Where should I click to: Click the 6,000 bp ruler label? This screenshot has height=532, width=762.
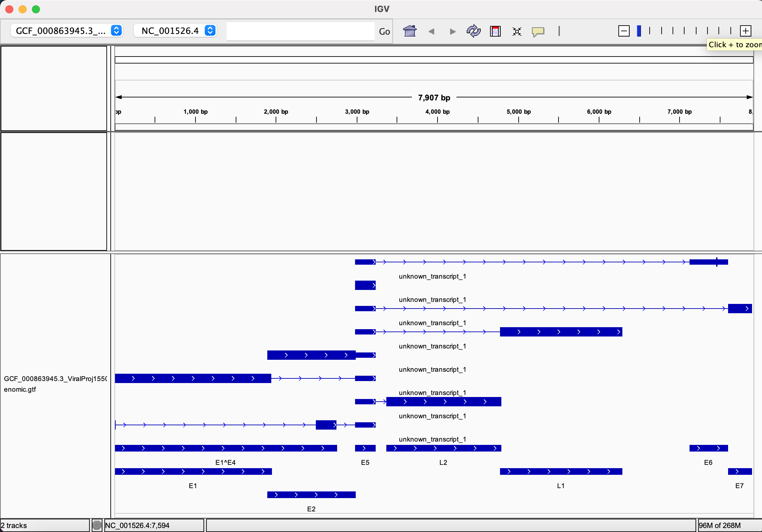point(599,112)
